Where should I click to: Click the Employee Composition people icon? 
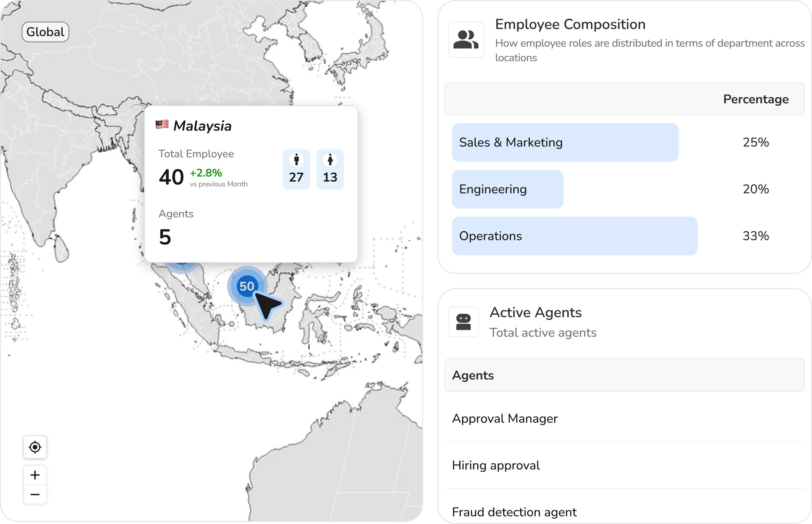click(x=466, y=40)
